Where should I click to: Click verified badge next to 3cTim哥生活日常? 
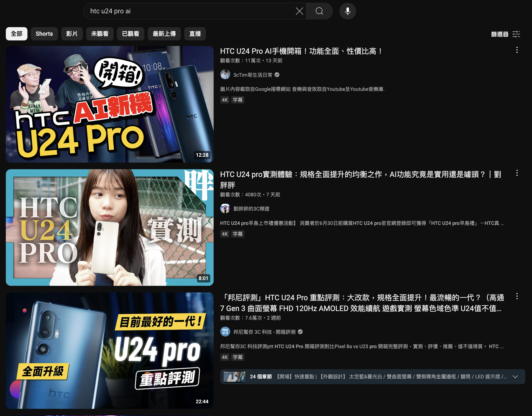[277, 75]
